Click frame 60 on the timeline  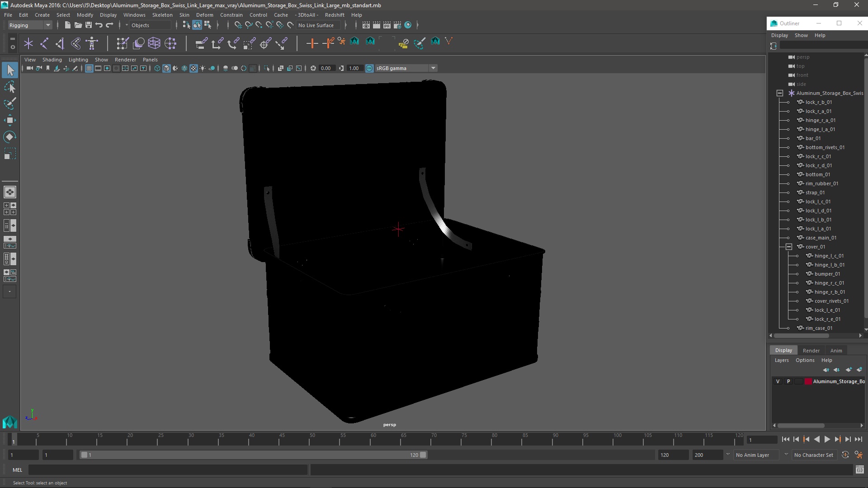tap(373, 439)
